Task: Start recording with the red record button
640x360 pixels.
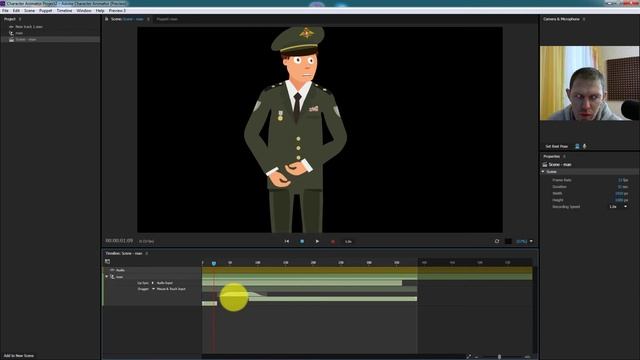Action: 333,241
